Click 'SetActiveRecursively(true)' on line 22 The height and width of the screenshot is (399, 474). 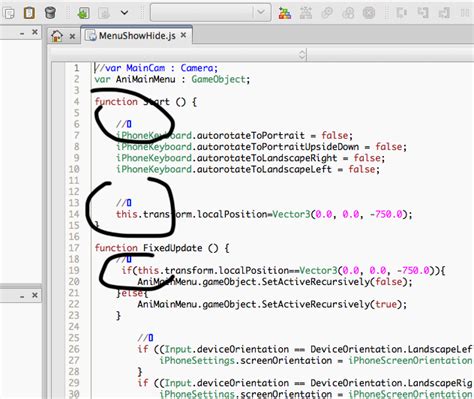click(x=332, y=304)
